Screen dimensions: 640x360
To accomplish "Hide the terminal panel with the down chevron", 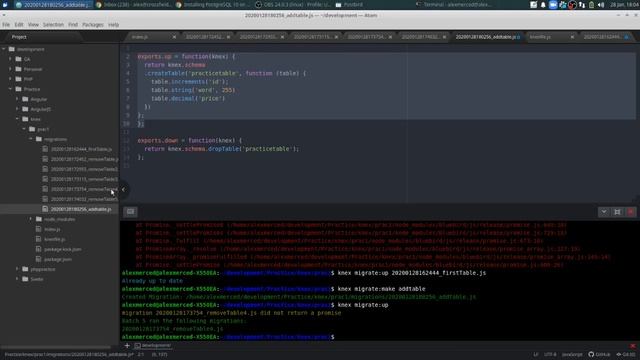I will (604, 211).
